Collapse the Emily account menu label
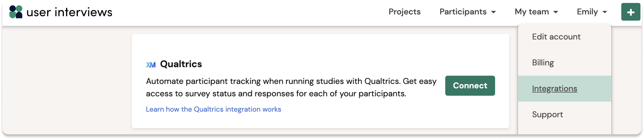This screenshot has height=139, width=644. coord(587,12)
